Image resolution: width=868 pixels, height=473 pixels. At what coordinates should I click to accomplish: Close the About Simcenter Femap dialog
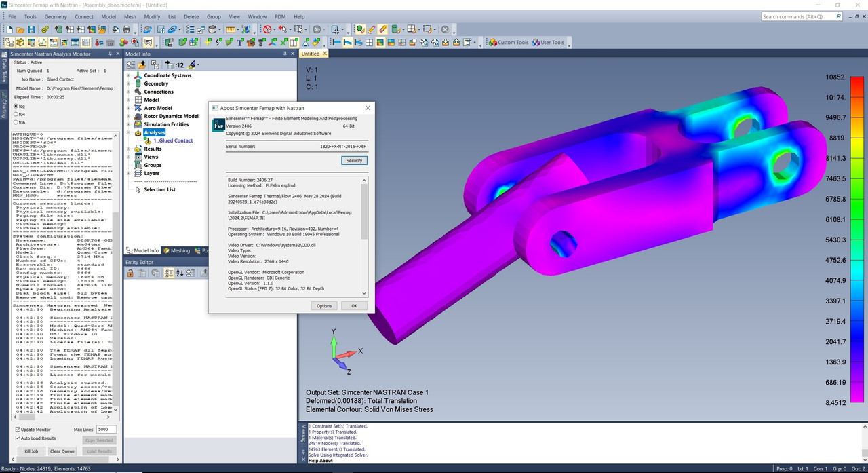[368, 107]
